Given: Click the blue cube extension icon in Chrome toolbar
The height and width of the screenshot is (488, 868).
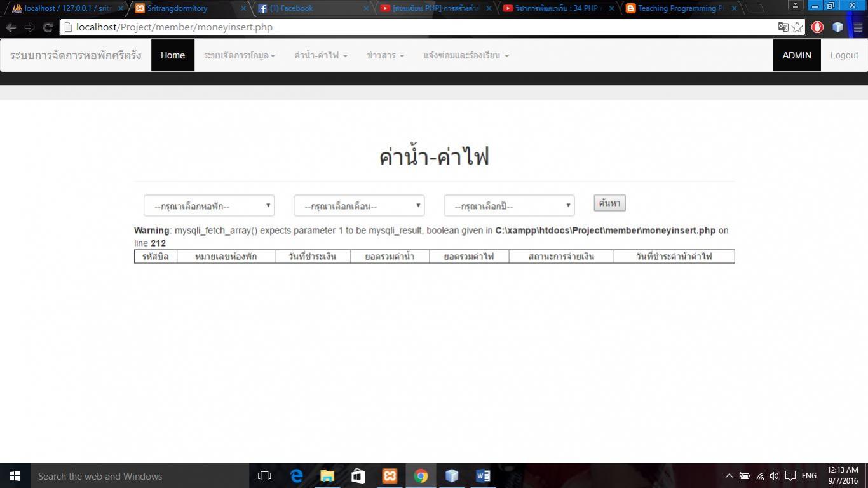Looking at the screenshot, I should click(x=837, y=27).
